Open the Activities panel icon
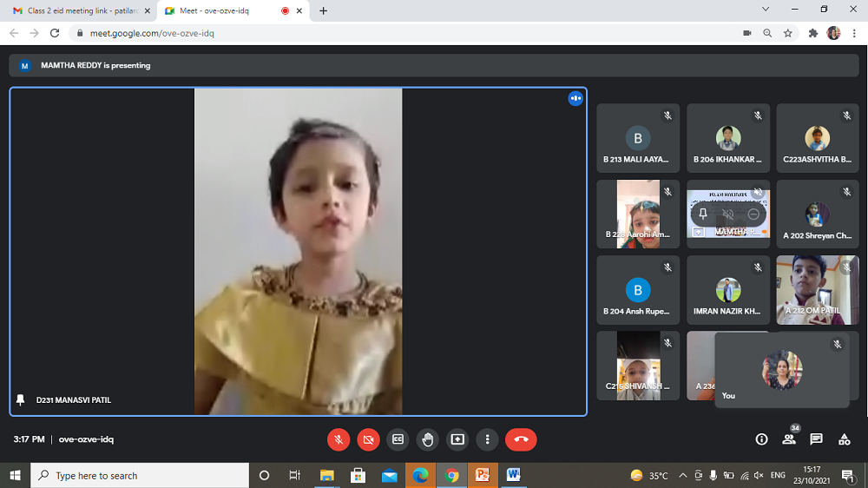The height and width of the screenshot is (488, 868). (844, 439)
